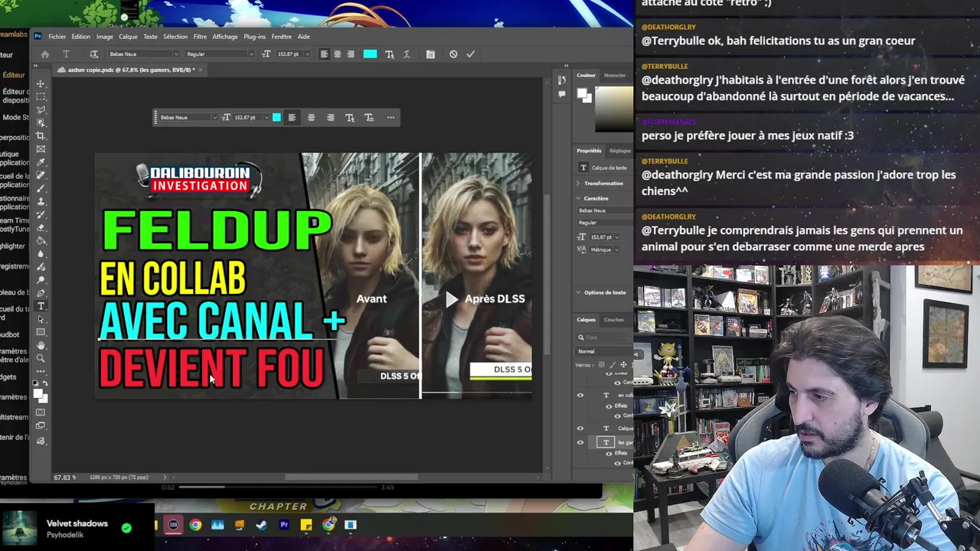980x551 pixels.
Task: Open font size dropdown in options bar
Action: (307, 54)
